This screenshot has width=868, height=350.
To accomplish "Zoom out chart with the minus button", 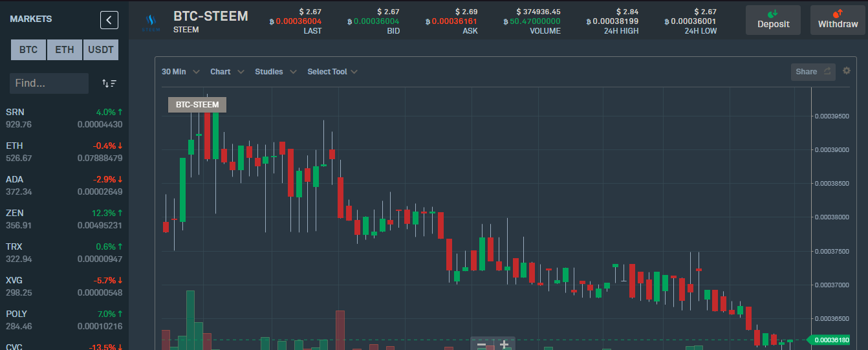I will 482,345.
